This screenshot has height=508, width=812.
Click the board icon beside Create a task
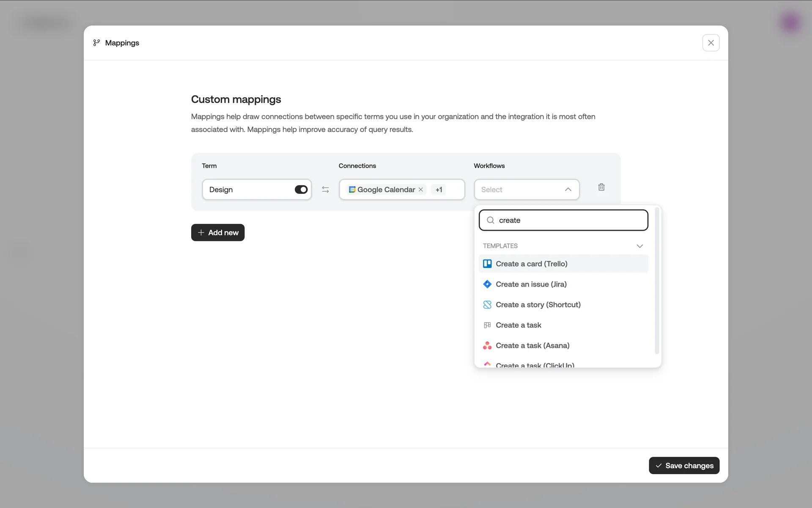[487, 325]
